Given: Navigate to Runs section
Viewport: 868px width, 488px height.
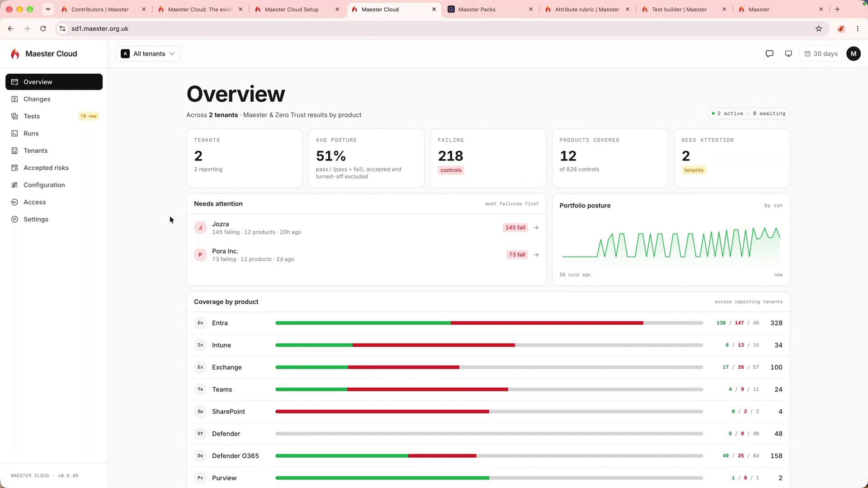Looking at the screenshot, I should [54, 133].
